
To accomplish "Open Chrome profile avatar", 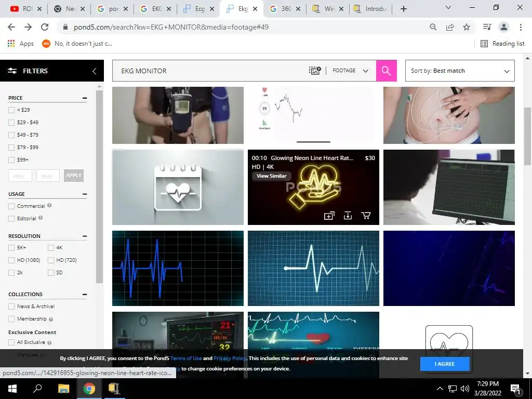I will coord(504,27).
